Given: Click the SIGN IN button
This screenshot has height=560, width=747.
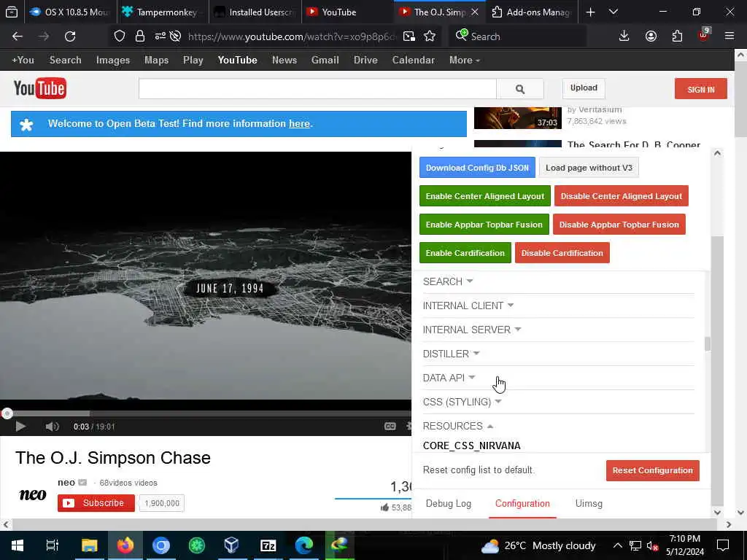Looking at the screenshot, I should click(701, 89).
